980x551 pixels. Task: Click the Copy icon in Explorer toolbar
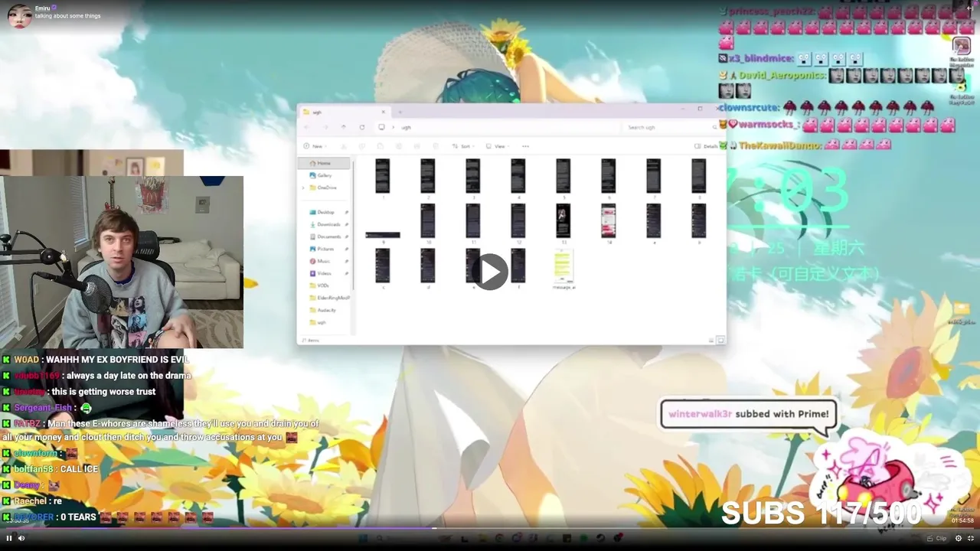click(x=362, y=146)
